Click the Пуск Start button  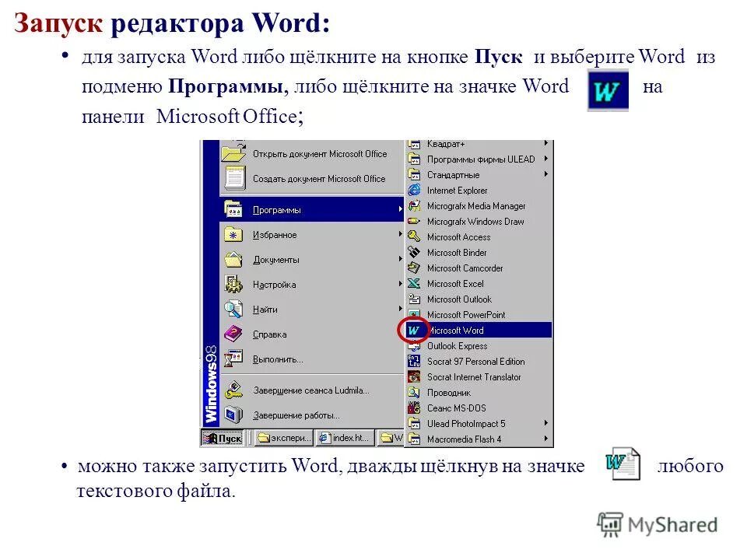click(223, 438)
